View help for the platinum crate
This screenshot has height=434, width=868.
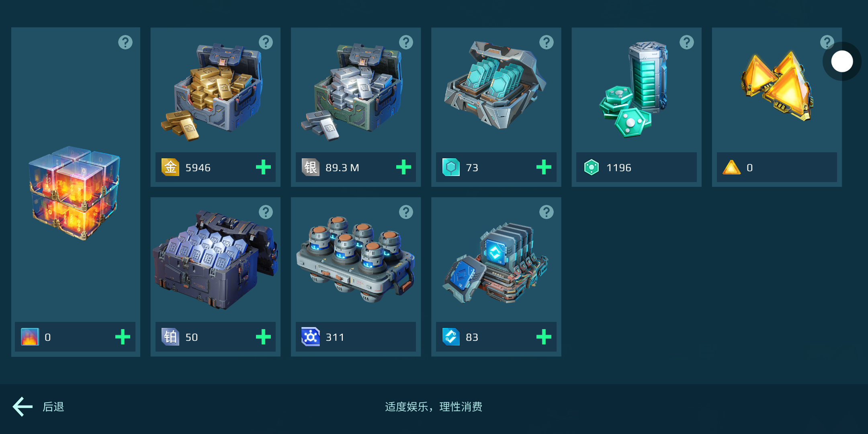point(266,212)
